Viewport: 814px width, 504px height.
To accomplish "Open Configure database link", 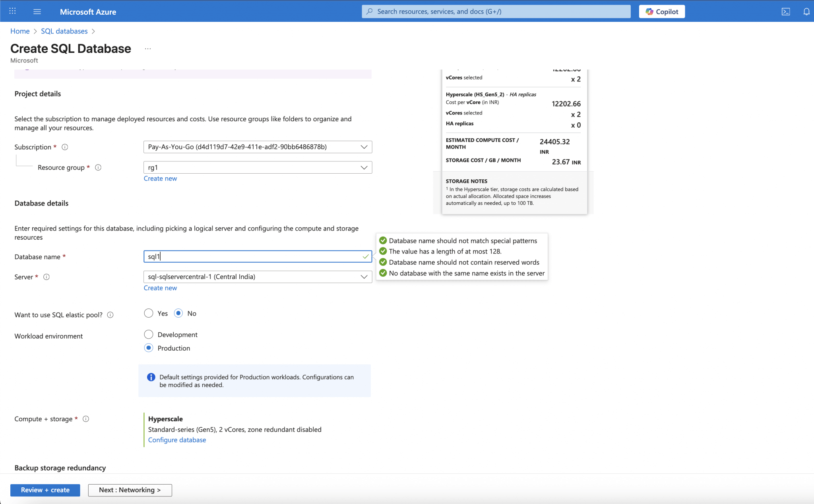I will 177,440.
